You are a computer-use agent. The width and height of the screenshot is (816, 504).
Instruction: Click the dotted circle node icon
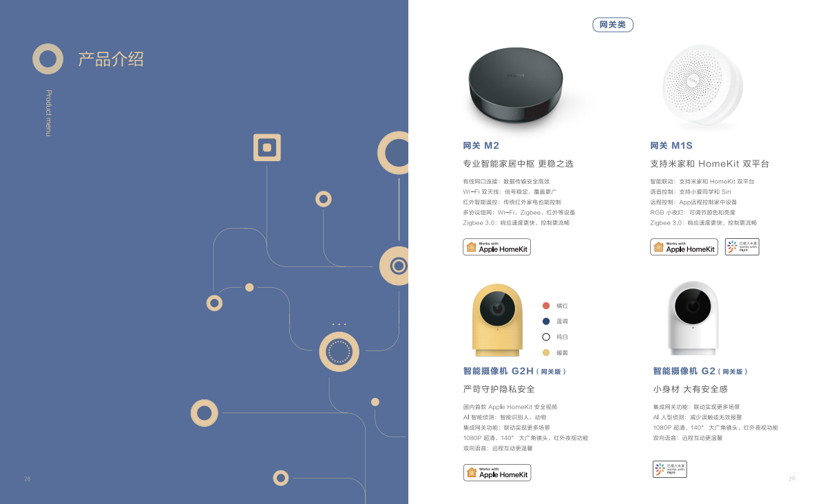[x=339, y=352]
